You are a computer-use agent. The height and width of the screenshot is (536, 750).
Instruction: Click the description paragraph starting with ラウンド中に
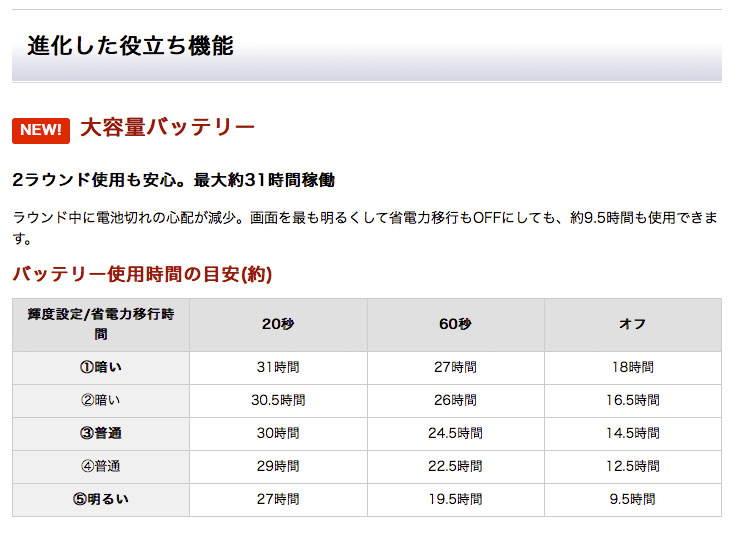point(364,227)
